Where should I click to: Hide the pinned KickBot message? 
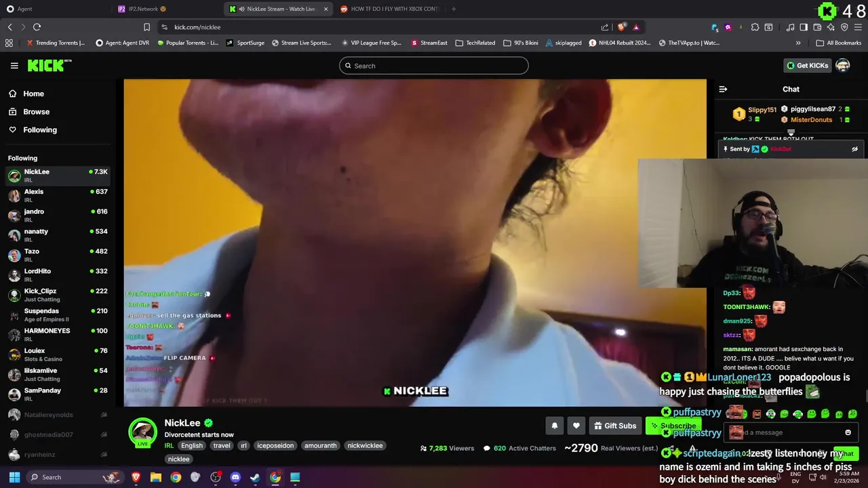[854, 149]
